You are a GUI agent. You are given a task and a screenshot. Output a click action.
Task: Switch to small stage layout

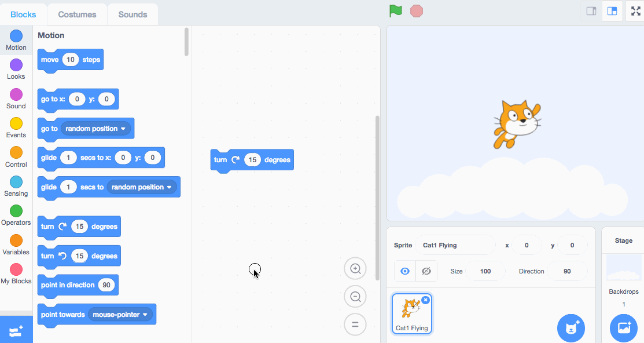coord(591,11)
